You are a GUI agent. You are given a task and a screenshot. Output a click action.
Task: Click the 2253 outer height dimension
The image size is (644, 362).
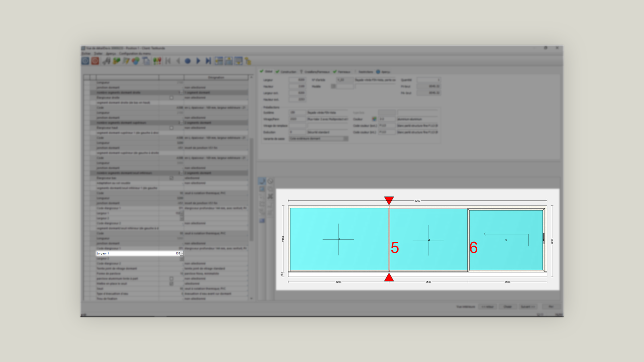point(552,241)
